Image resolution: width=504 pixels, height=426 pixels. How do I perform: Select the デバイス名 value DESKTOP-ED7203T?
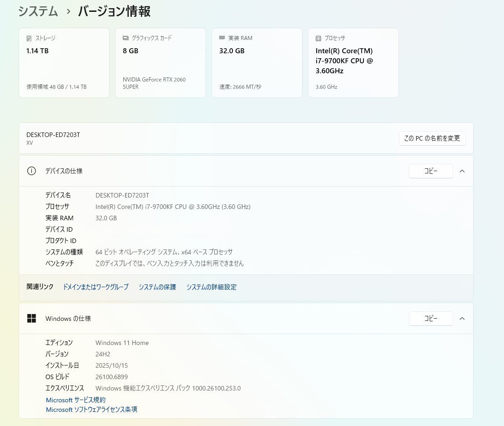tap(122, 195)
